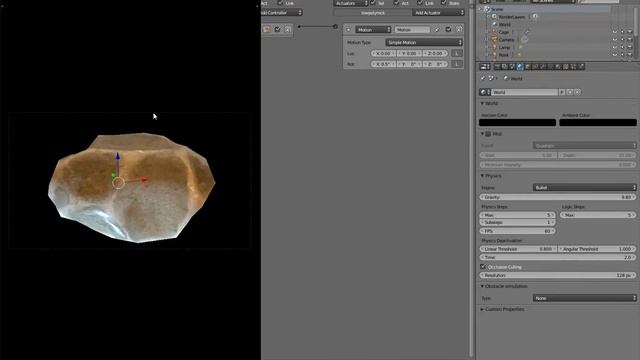Toggle visibility eye for the Lamp row
This screenshot has width=640, height=360.
click(615, 47)
